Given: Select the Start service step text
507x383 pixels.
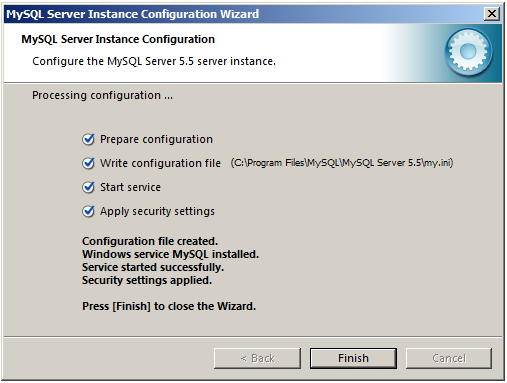Looking at the screenshot, I should click(x=130, y=187).
